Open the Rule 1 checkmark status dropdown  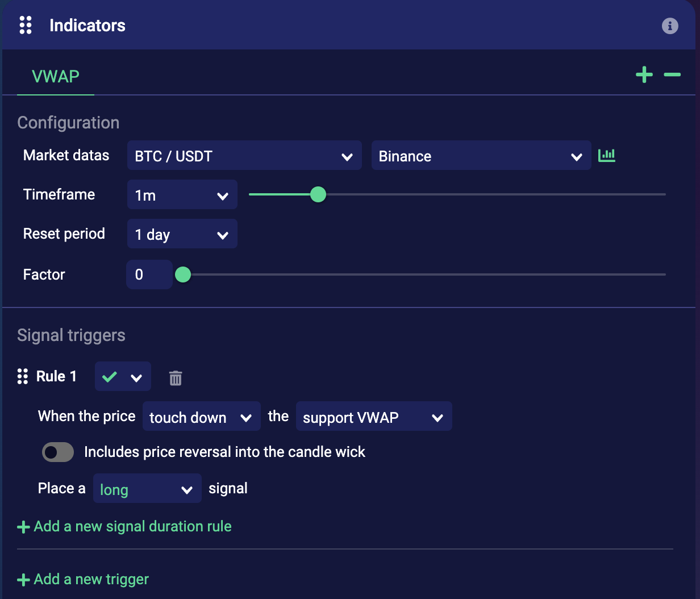coord(123,377)
